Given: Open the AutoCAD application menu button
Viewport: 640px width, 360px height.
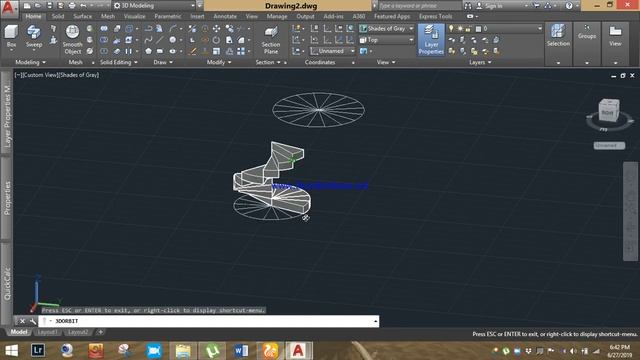Looking at the screenshot, I should point(9,9).
